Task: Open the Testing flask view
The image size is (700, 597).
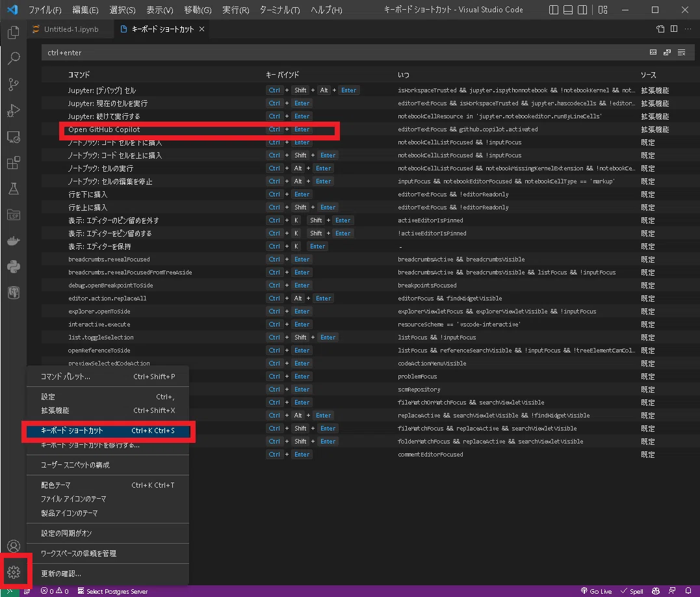Action: 14,189
